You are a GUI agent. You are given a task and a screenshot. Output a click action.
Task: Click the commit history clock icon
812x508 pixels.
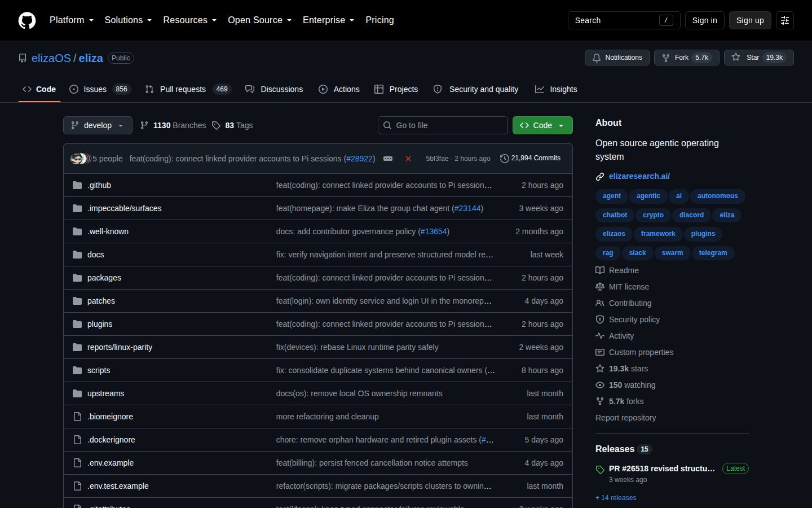[505, 159]
